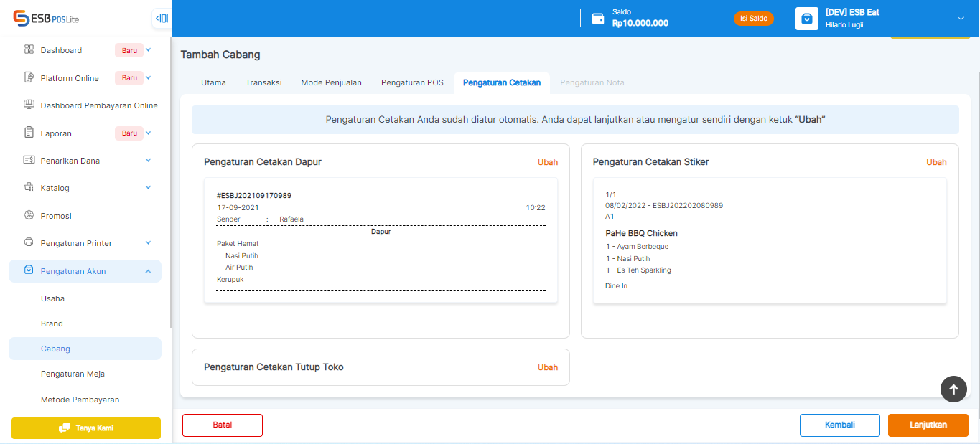Image resolution: width=980 pixels, height=444 pixels.
Task: Open the Mode Penjualan tab
Action: (x=331, y=82)
